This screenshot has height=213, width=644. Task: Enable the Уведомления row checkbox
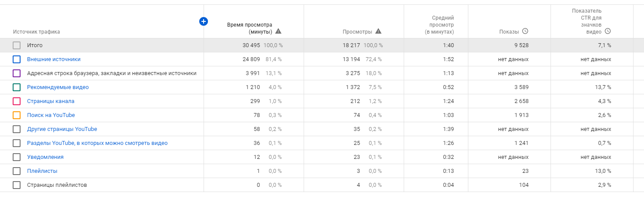pyautogui.click(x=17, y=157)
